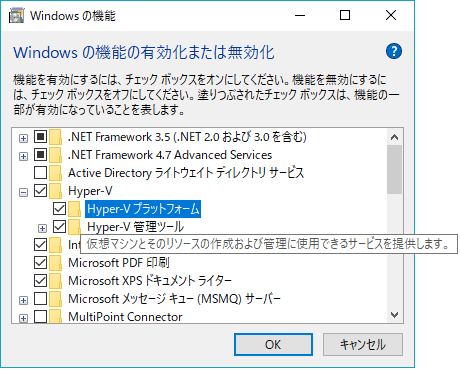This screenshot has width=460, height=370.
Task: Minimize the Windows の機能 dialog
Action: tap(300, 15)
